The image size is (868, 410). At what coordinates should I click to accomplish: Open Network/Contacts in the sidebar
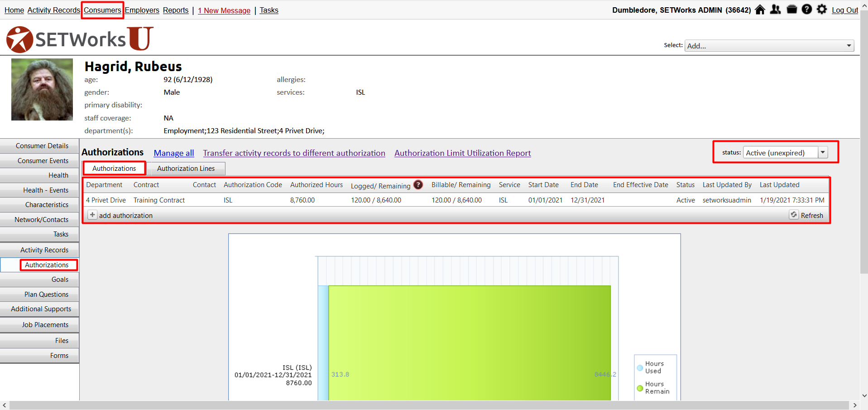[x=39, y=220]
